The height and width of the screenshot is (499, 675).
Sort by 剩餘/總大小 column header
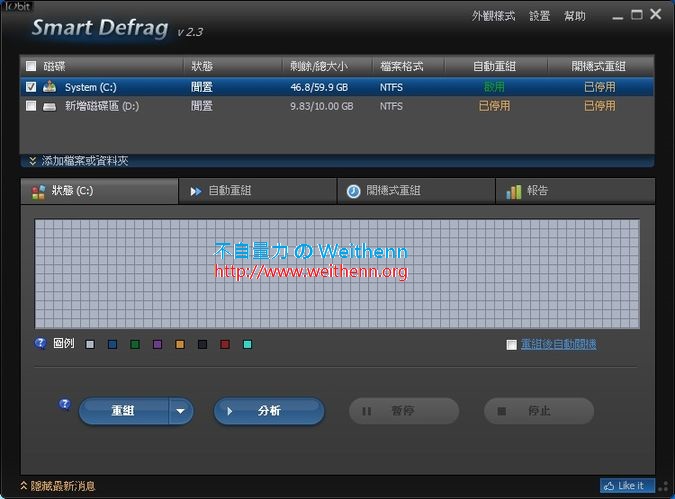pyautogui.click(x=328, y=66)
